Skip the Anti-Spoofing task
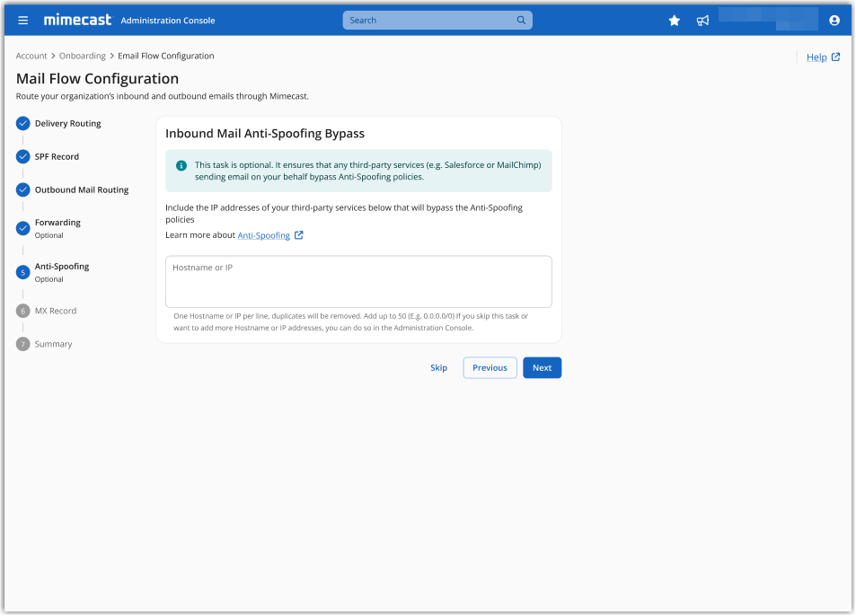Image resolution: width=856 pixels, height=616 pixels. [438, 367]
